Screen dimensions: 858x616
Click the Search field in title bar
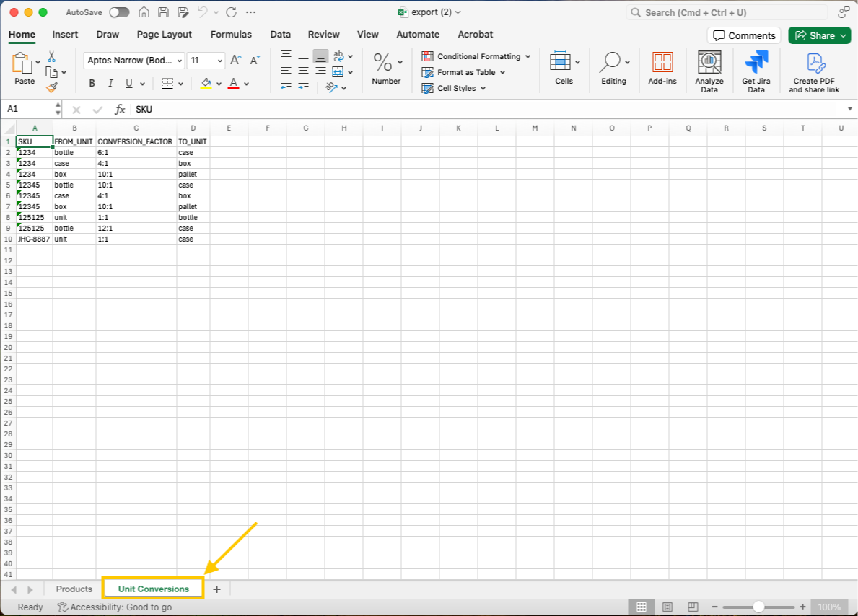click(x=727, y=12)
